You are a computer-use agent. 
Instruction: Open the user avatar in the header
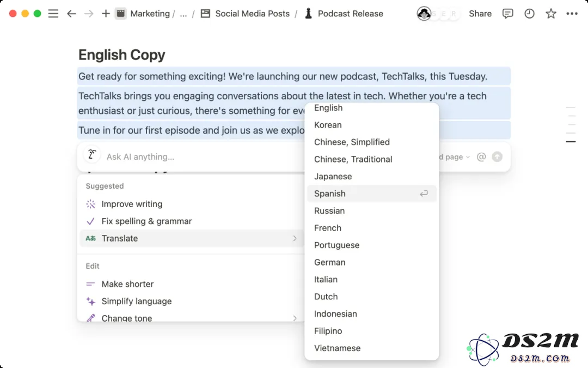click(424, 14)
